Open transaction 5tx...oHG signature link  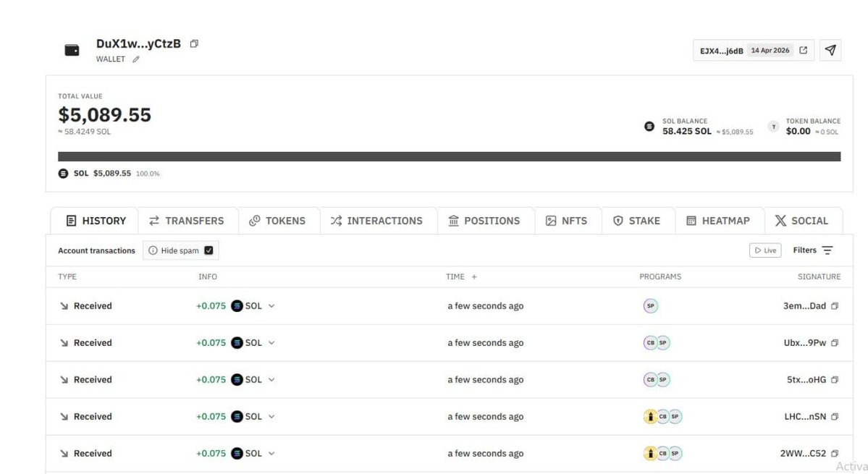coord(806,380)
